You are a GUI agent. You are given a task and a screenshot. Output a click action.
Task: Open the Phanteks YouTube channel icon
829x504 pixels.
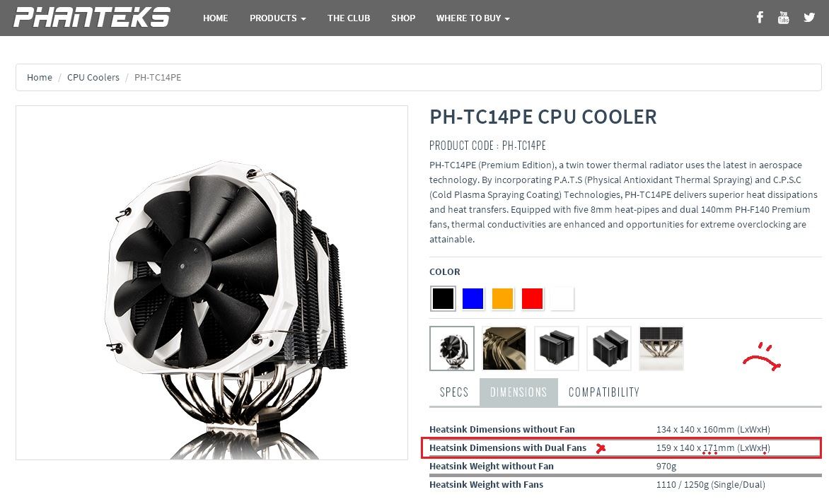tap(783, 18)
